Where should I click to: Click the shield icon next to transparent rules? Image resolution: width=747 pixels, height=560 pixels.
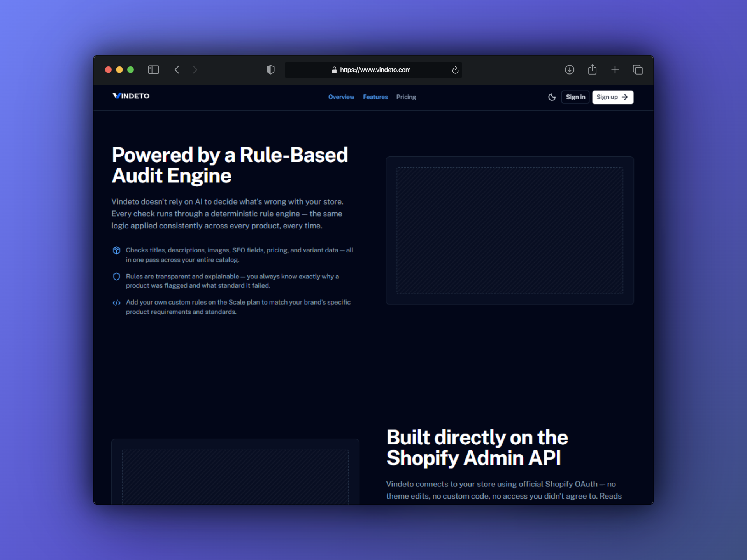click(116, 276)
